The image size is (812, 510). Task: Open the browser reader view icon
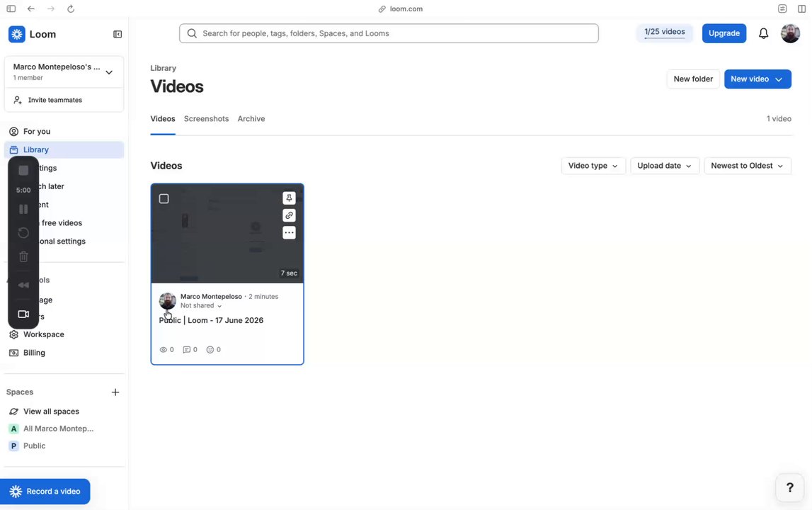[782, 8]
